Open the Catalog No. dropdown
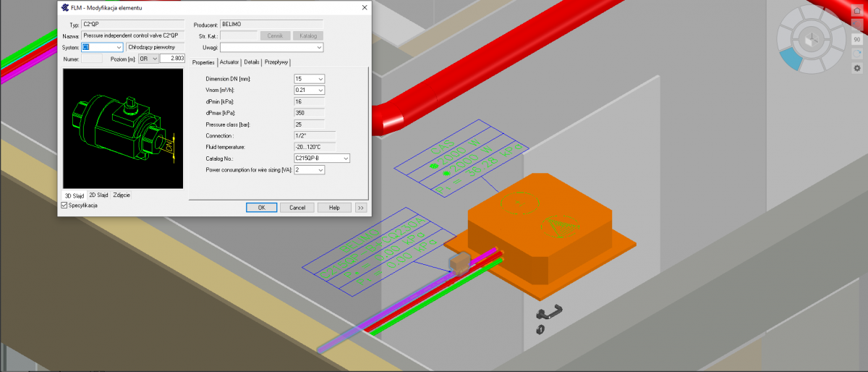Viewport: 868px width, 372px height. 346,158
